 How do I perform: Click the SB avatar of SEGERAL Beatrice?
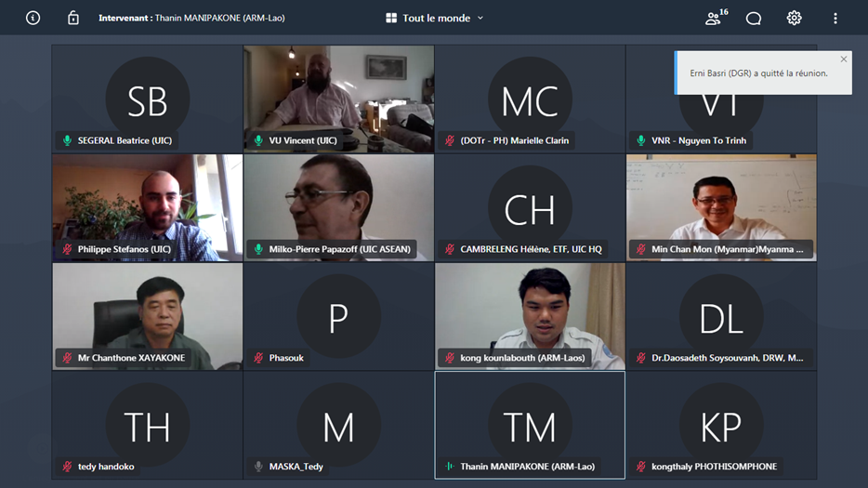[147, 99]
